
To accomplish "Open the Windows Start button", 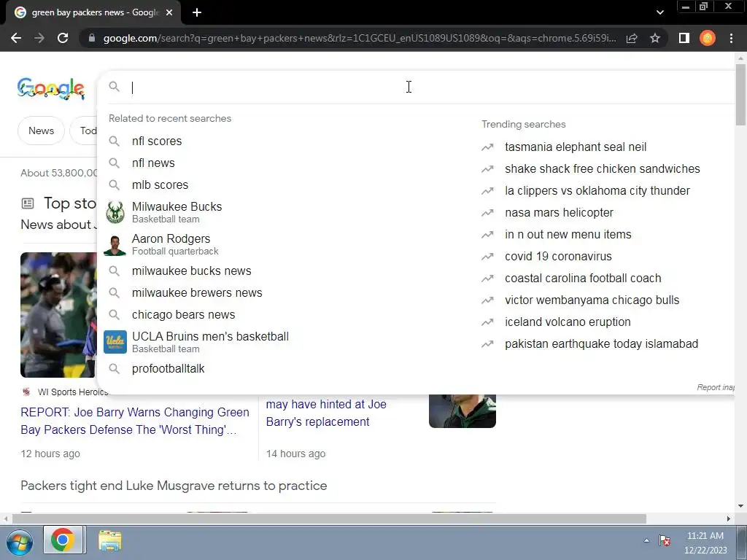I will [20, 542].
